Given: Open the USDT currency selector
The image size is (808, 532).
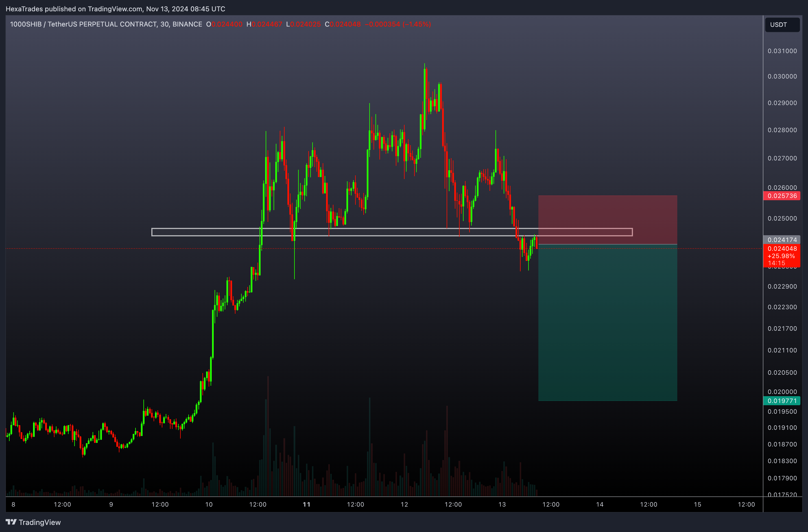Looking at the screenshot, I should pos(782,25).
